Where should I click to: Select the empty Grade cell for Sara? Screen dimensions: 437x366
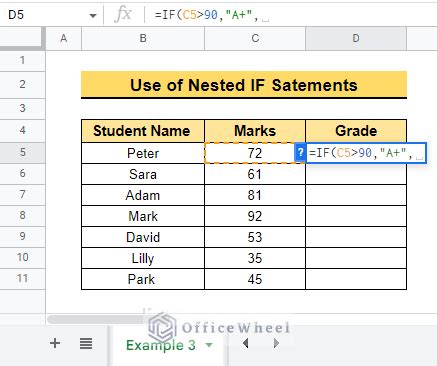coord(356,174)
